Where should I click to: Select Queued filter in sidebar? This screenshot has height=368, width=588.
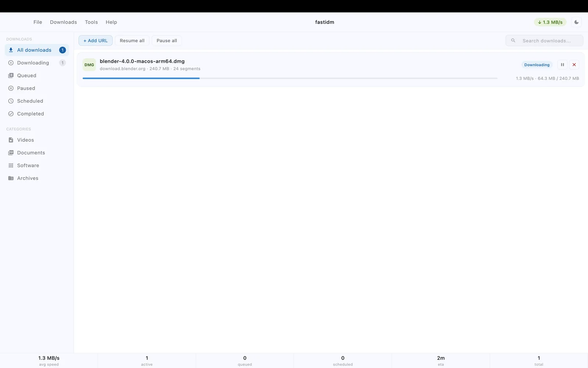coord(37,75)
